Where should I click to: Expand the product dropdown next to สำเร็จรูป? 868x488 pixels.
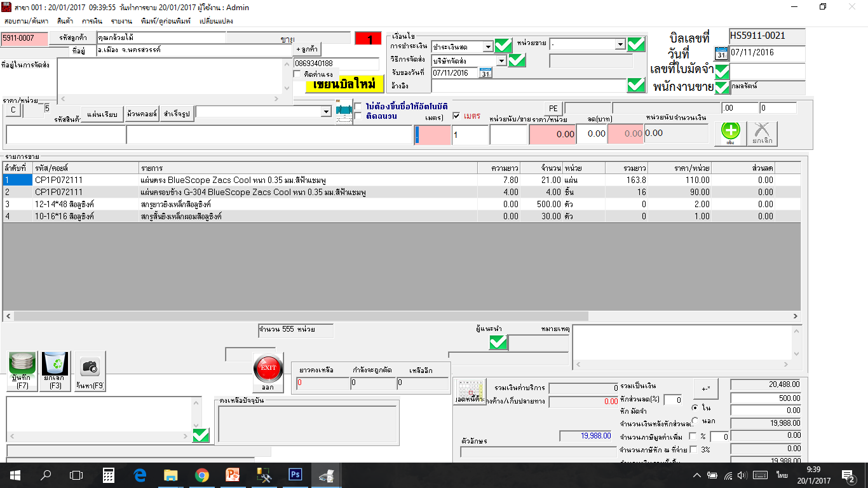327,112
